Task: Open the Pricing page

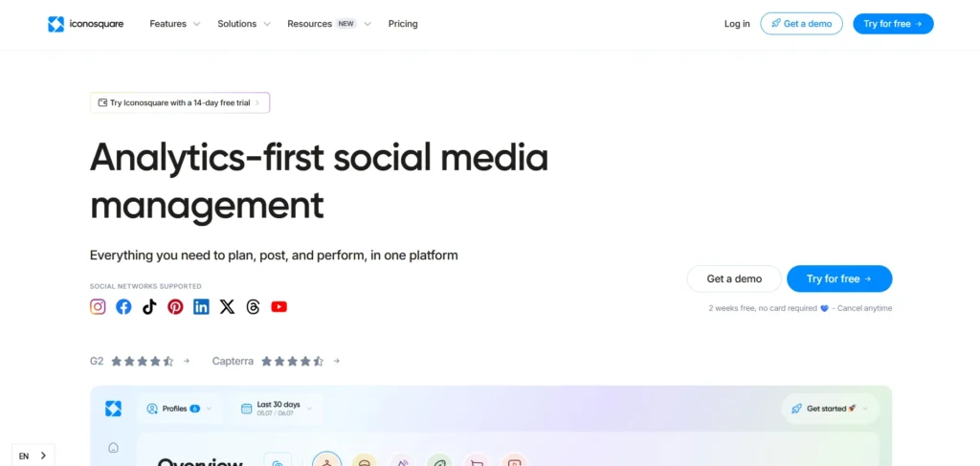Action: [403, 24]
